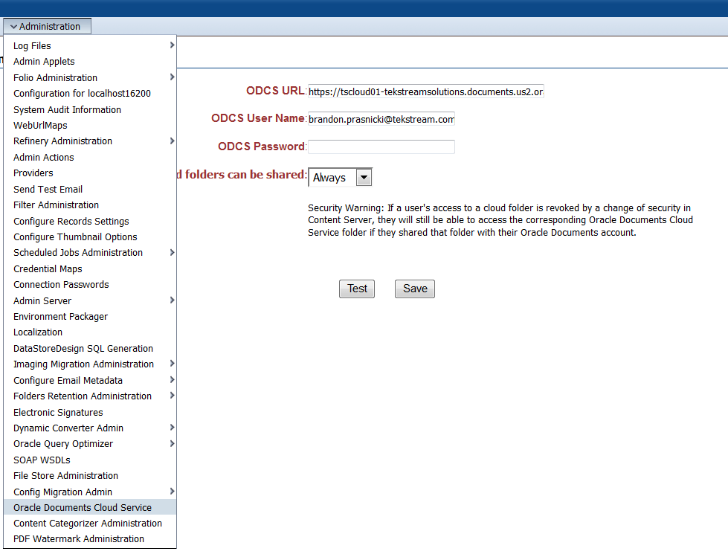728x560 pixels.
Task: Select Oracle Documents Cloud Service item
Action: click(90, 507)
